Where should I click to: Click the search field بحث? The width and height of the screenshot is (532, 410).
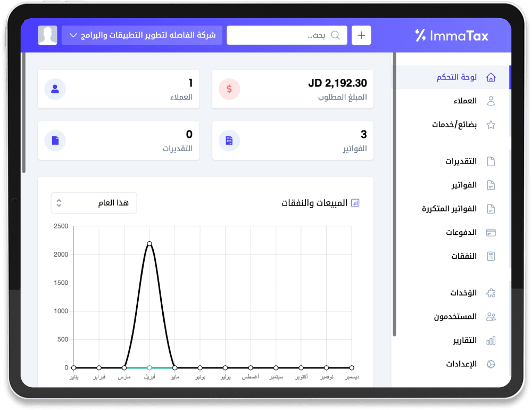point(287,36)
